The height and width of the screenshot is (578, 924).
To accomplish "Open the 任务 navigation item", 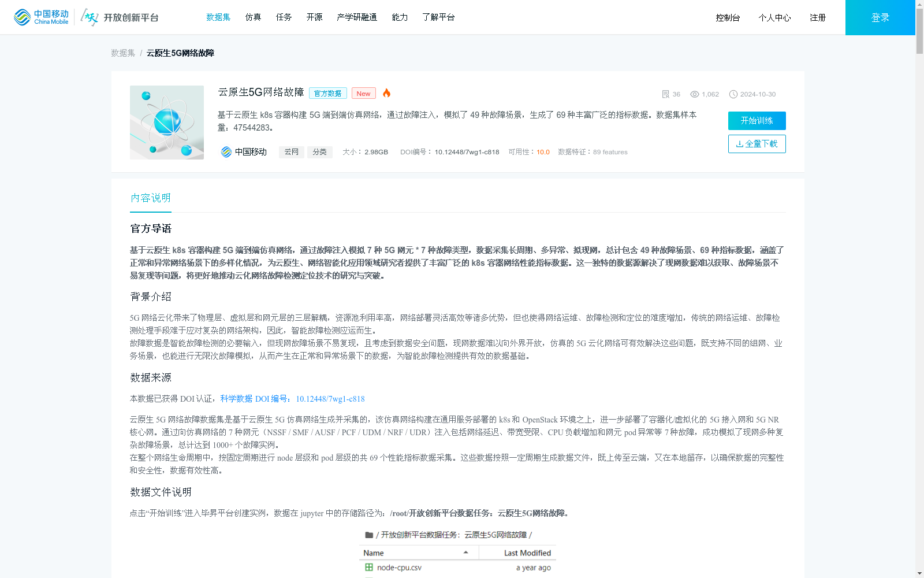I will 284,17.
